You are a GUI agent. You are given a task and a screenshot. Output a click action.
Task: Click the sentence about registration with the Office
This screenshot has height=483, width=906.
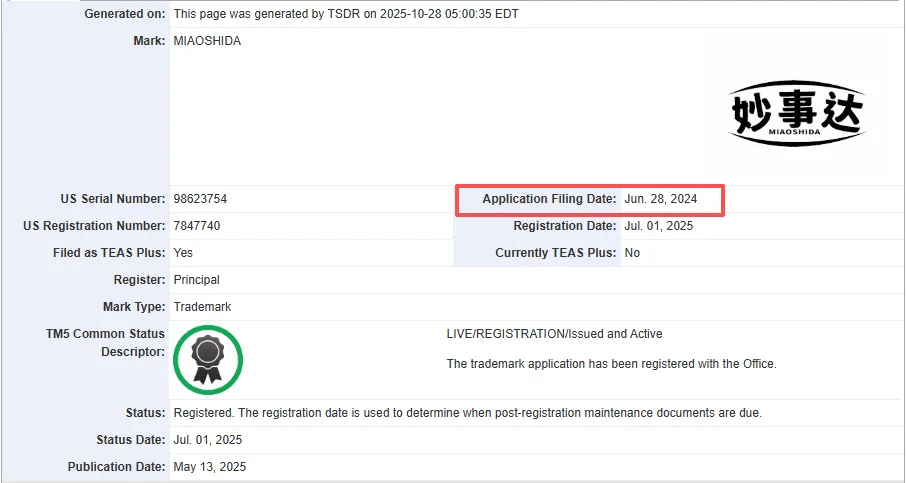tap(611, 364)
